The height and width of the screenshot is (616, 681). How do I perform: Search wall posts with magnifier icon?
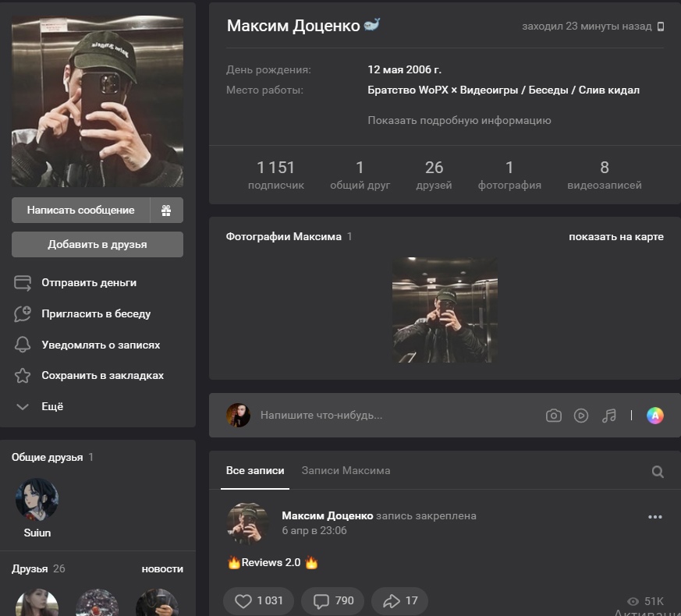658,472
